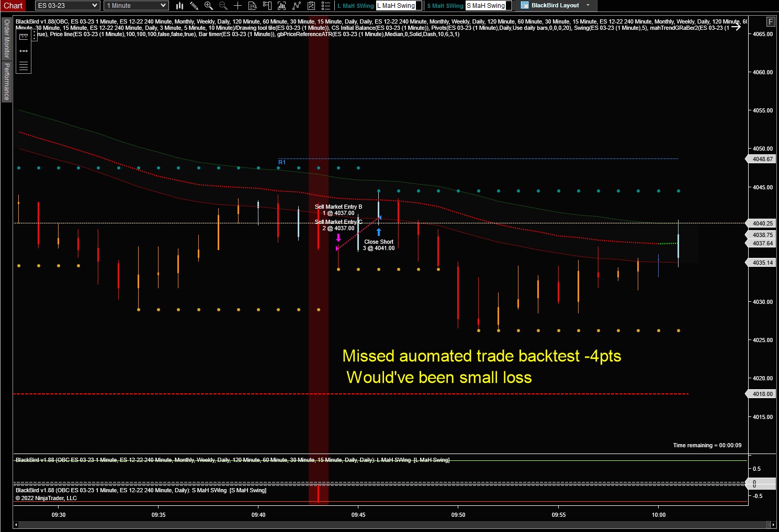The width and height of the screenshot is (779, 532).
Task: Click the horizontal scrollbar left arrow
Action: click(x=16, y=525)
